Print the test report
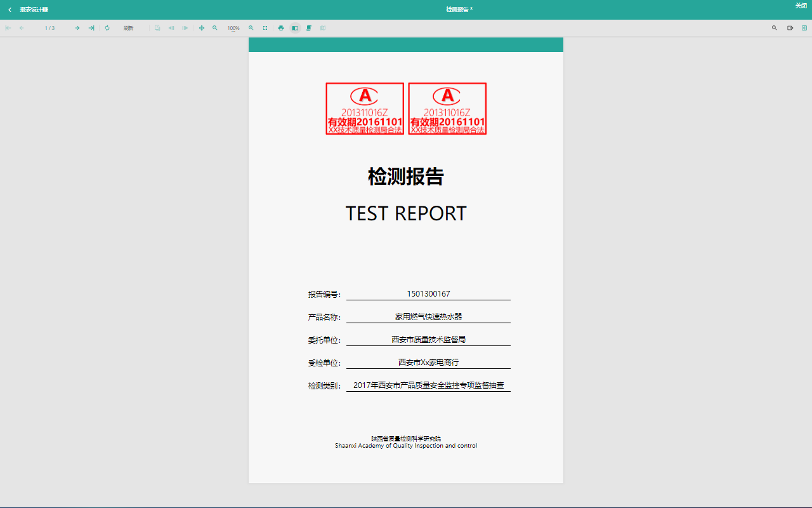This screenshot has height=508, width=812. [x=281, y=28]
